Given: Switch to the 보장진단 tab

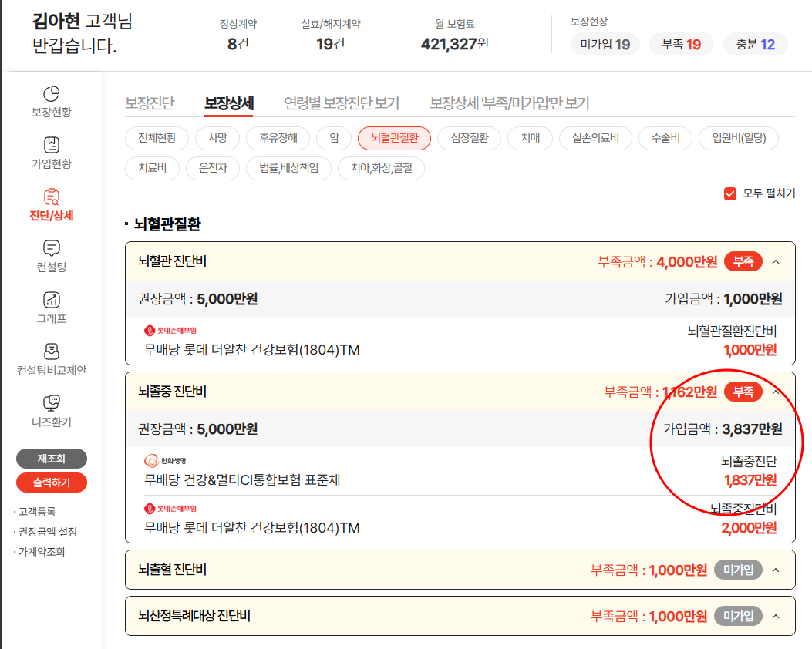Looking at the screenshot, I should (x=150, y=103).
